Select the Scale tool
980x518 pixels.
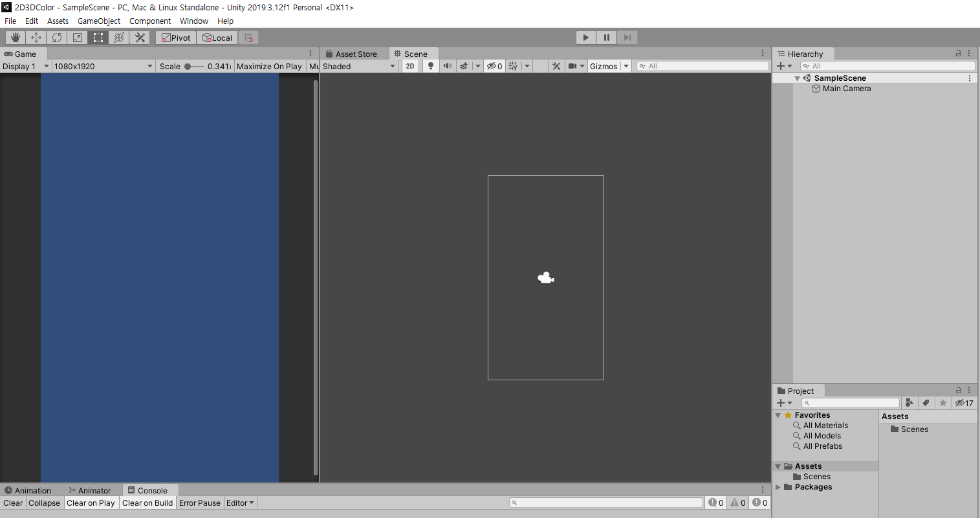pos(78,38)
